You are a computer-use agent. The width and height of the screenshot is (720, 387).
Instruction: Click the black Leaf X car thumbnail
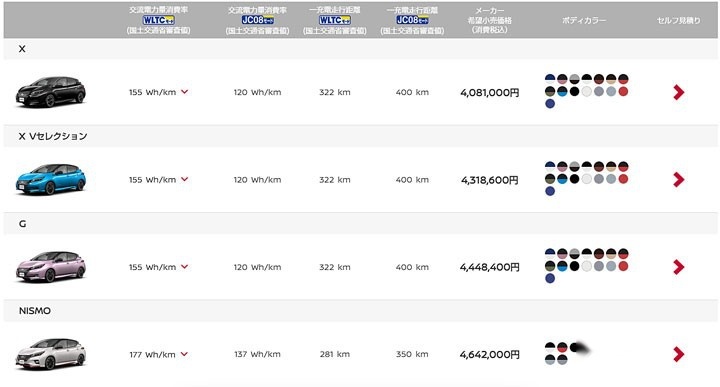51,91
